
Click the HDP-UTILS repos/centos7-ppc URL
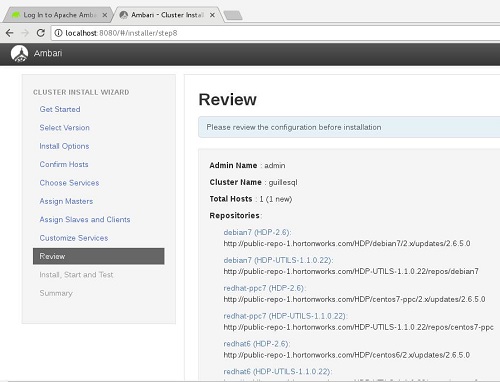358,327
